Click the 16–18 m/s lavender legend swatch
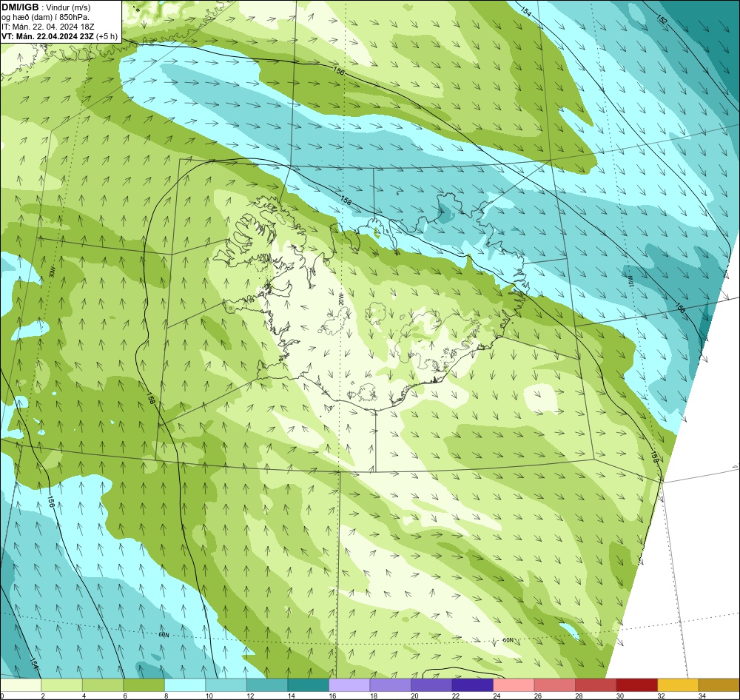The height and width of the screenshot is (700, 740). tap(349, 685)
